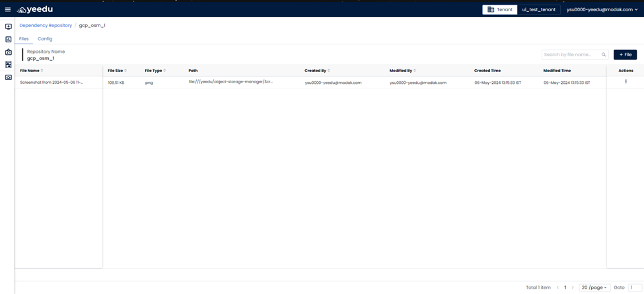This screenshot has height=294, width=644.
Task: Click gcp_osm_1 breadcrumb text
Action: pyautogui.click(x=92, y=26)
